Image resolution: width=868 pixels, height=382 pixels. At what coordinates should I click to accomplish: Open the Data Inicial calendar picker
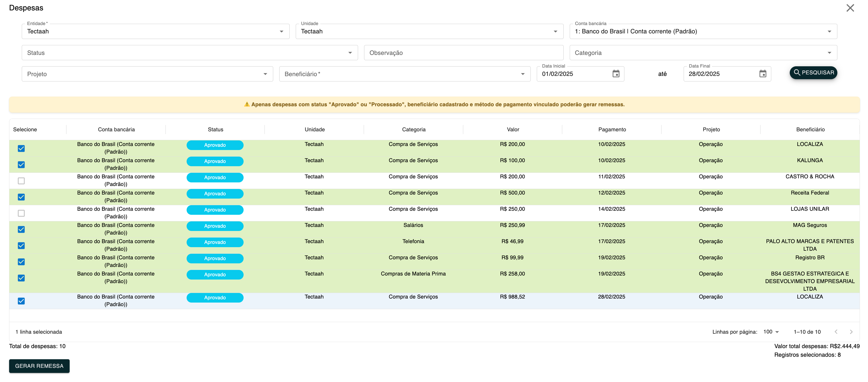(x=616, y=74)
